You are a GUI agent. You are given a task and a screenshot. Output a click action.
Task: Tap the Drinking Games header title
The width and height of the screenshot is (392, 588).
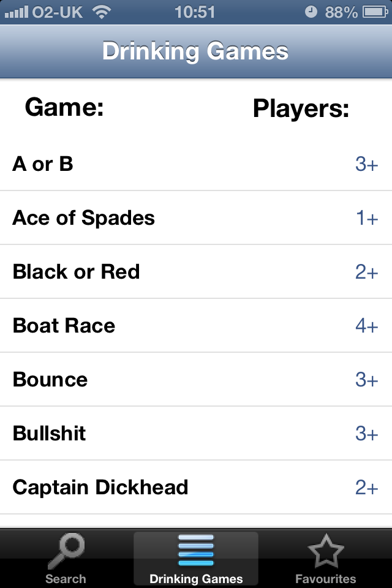pyautogui.click(x=195, y=51)
